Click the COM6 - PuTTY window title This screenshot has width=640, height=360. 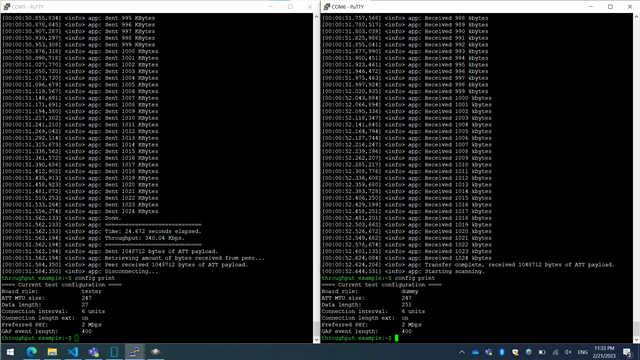tap(348, 7)
